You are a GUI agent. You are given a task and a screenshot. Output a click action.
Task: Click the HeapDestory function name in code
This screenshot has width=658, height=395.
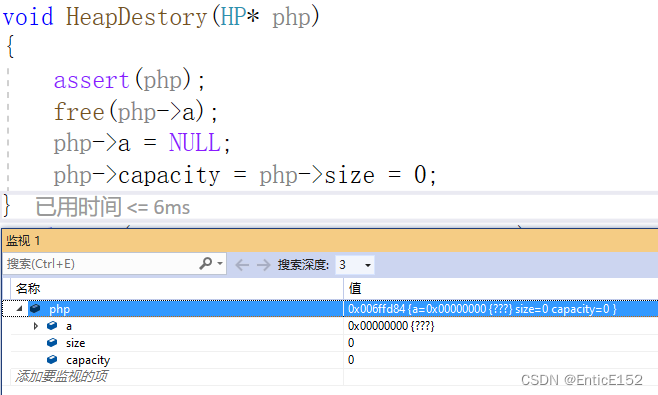click(x=136, y=17)
